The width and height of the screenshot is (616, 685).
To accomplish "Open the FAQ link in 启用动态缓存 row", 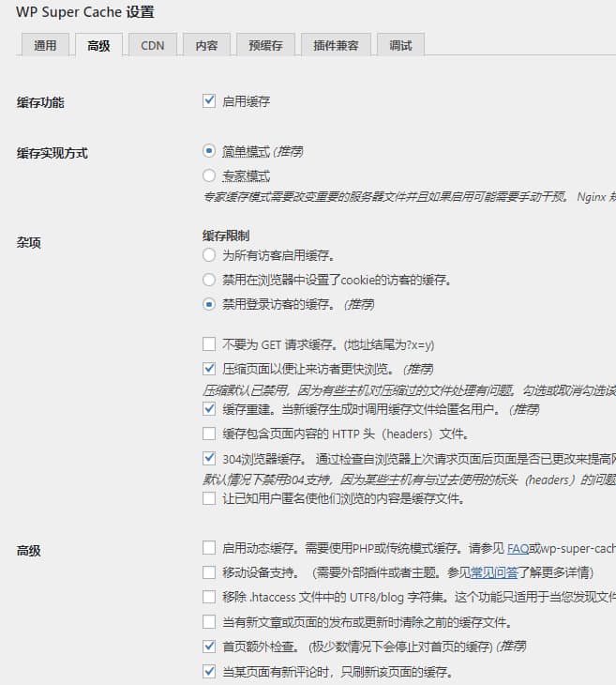I will tap(518, 548).
